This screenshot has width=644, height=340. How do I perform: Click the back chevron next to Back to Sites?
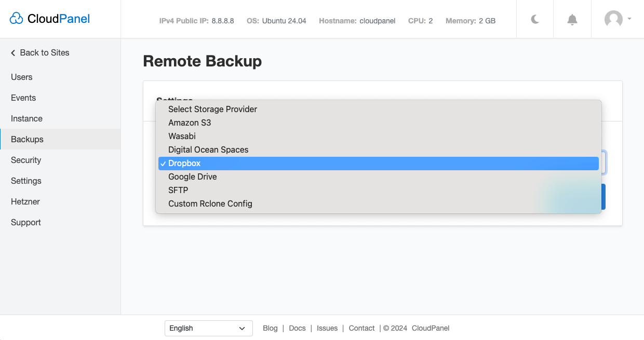[x=12, y=52]
